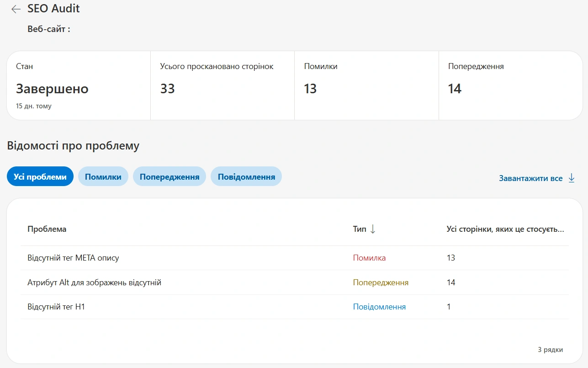Switch to the Попередження filter tab

point(170,176)
